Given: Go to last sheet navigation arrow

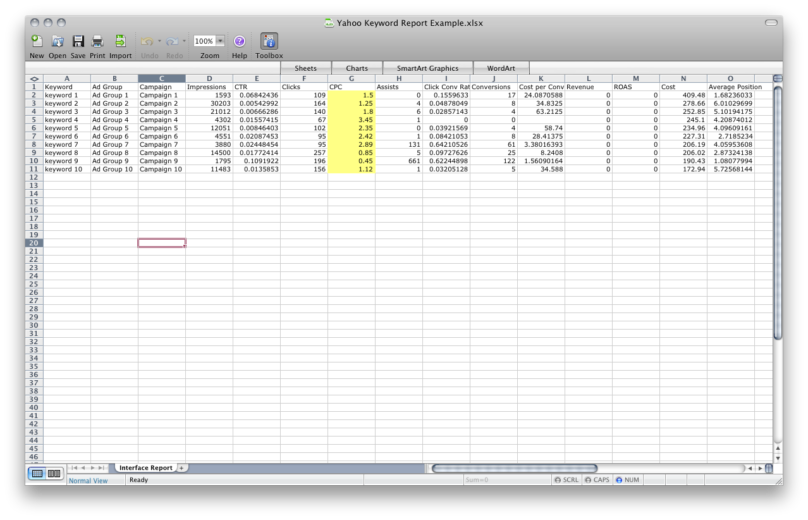Looking at the screenshot, I should (101, 468).
